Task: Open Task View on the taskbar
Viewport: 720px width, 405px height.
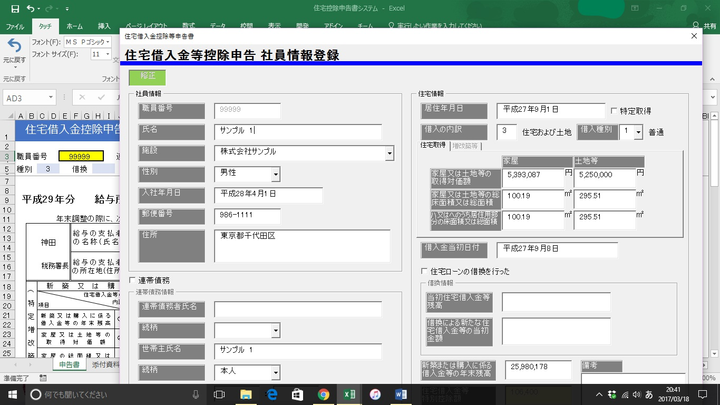Action: pos(219,394)
